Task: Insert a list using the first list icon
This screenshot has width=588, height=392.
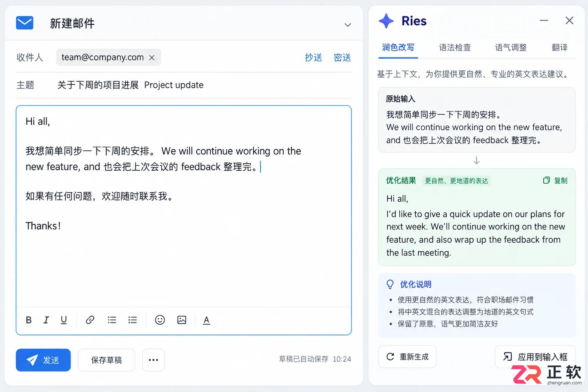Action: coord(112,320)
